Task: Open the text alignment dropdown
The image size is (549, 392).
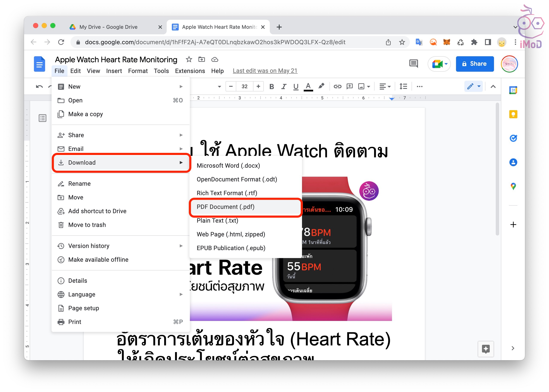Action: 384,87
